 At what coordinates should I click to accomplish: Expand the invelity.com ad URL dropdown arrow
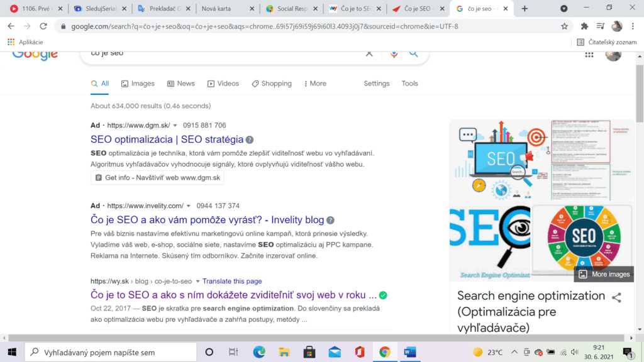(x=189, y=206)
